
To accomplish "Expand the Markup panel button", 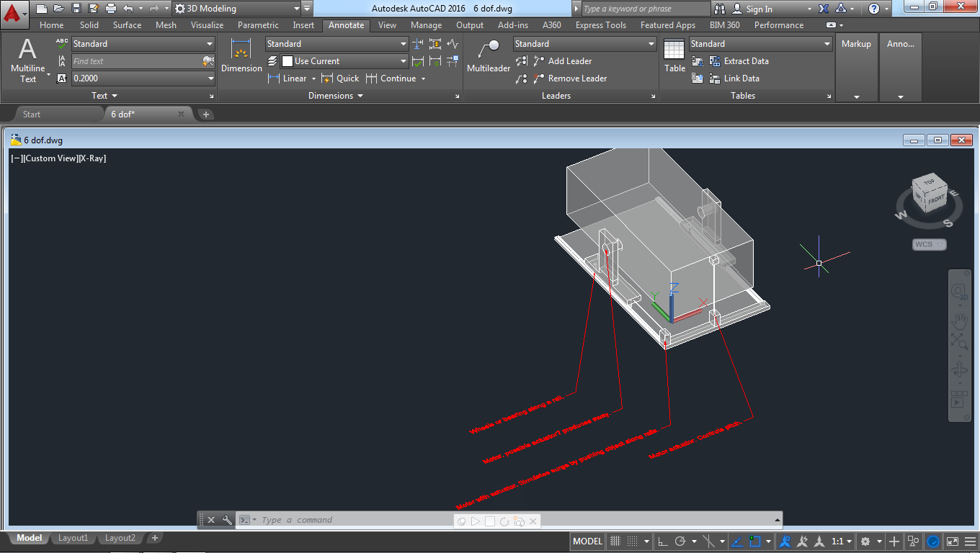I will pos(856,67).
